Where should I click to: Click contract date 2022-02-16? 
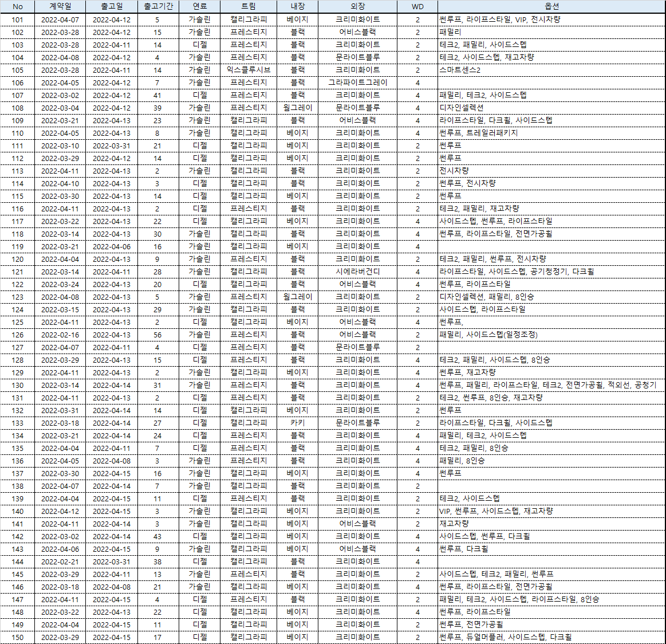coord(60,335)
